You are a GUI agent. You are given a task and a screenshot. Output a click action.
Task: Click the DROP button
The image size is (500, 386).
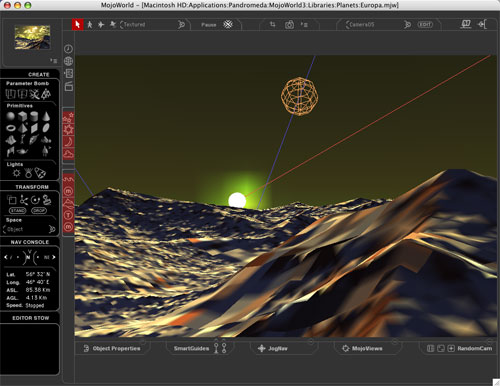click(x=39, y=211)
